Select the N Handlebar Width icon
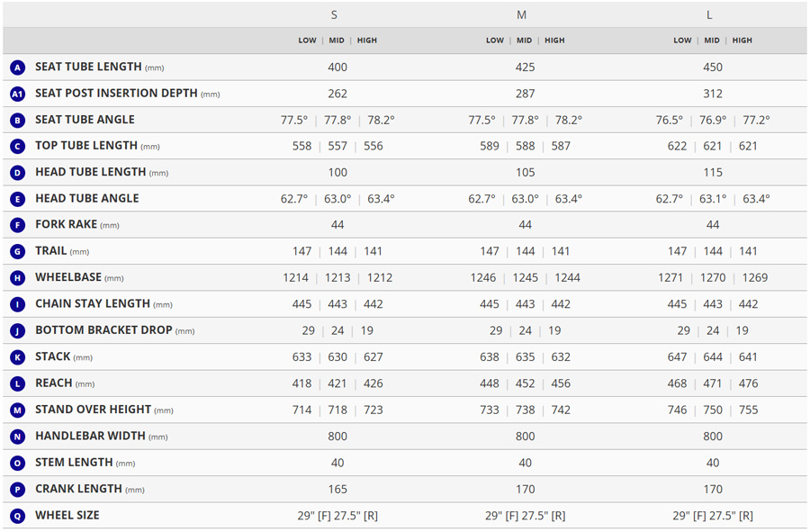The height and width of the screenshot is (532, 810). point(18,437)
